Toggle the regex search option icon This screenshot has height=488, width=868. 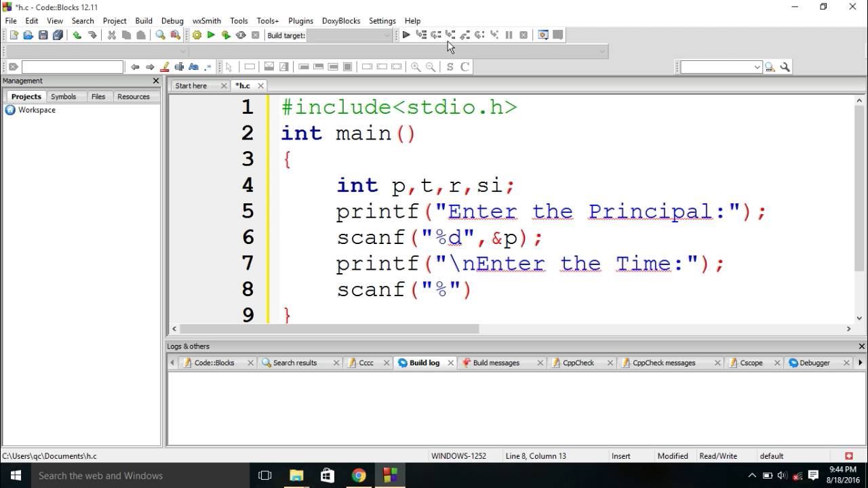click(208, 67)
